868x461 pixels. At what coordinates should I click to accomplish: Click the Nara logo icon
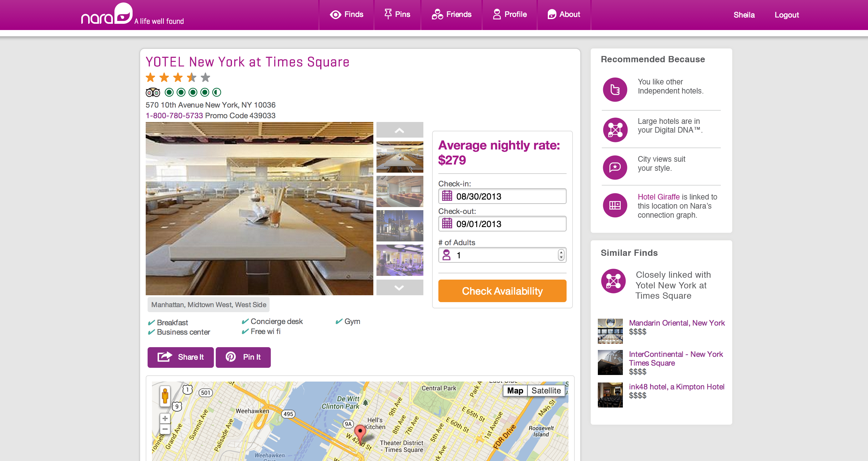(123, 14)
